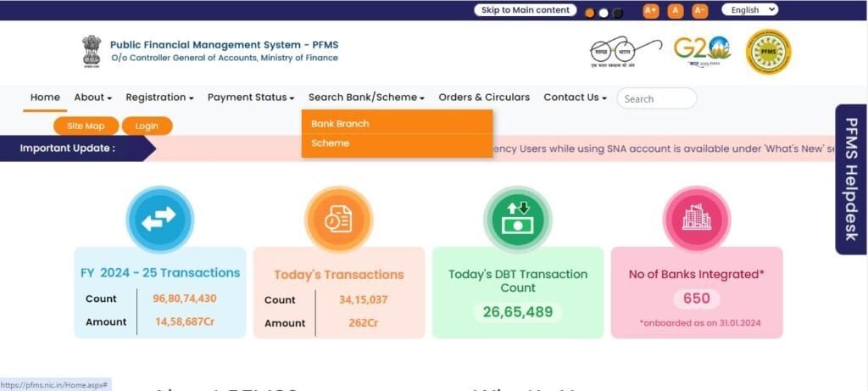Click the onboarded as on 31.01.2024 note
Image resolution: width=868 pixels, height=391 pixels.
pos(700,323)
